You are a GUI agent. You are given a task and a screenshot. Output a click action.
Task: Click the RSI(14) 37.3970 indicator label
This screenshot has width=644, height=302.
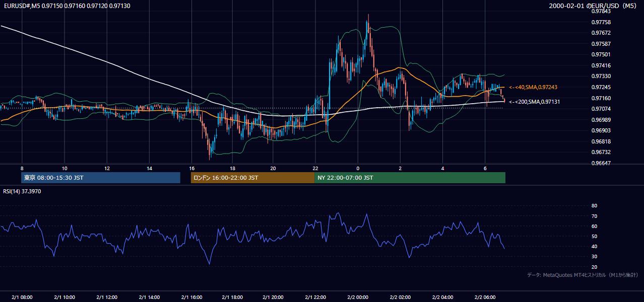pyautogui.click(x=22, y=191)
